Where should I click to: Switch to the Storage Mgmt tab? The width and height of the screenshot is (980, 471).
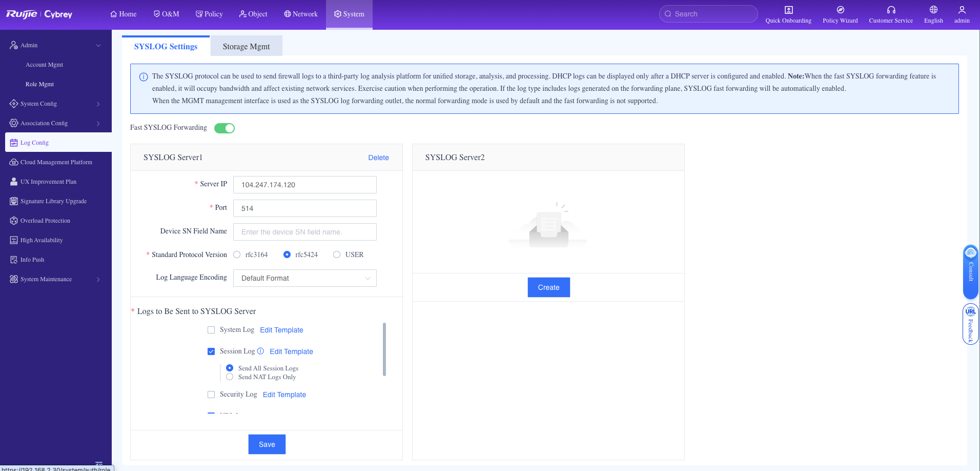[x=246, y=46]
